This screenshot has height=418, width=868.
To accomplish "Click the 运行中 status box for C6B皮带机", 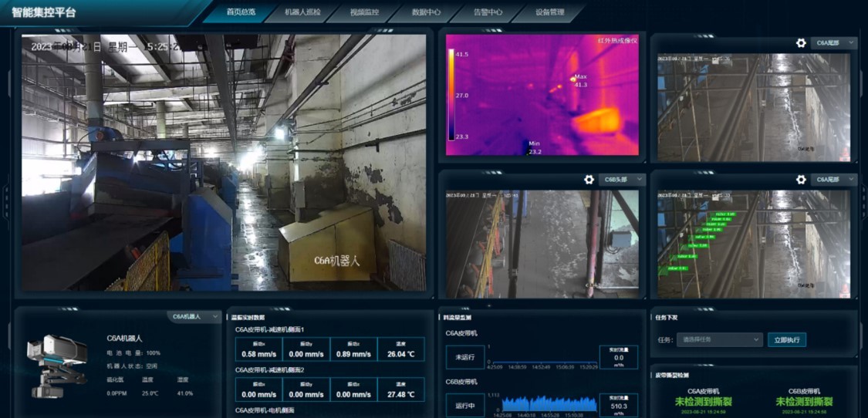I will pos(464,404).
